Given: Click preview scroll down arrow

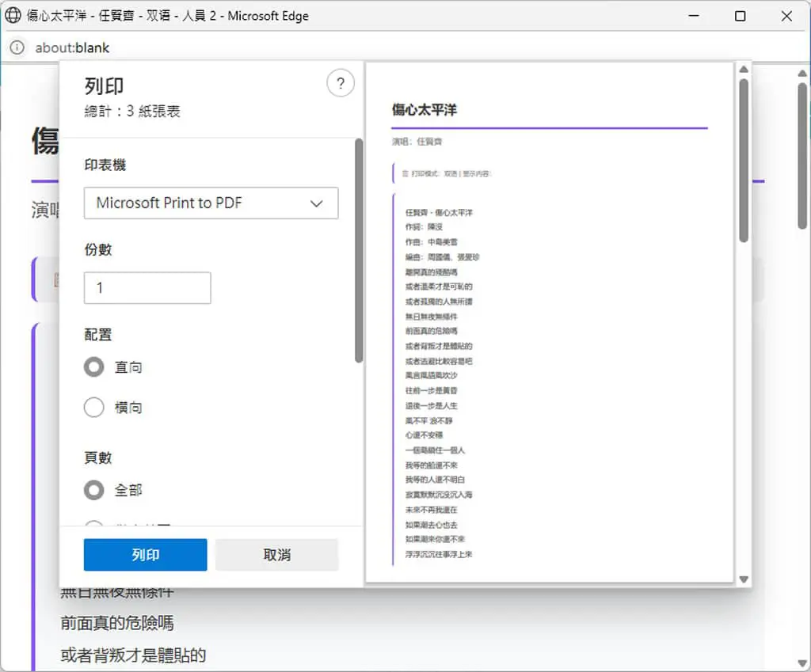Looking at the screenshot, I should pyautogui.click(x=744, y=579).
